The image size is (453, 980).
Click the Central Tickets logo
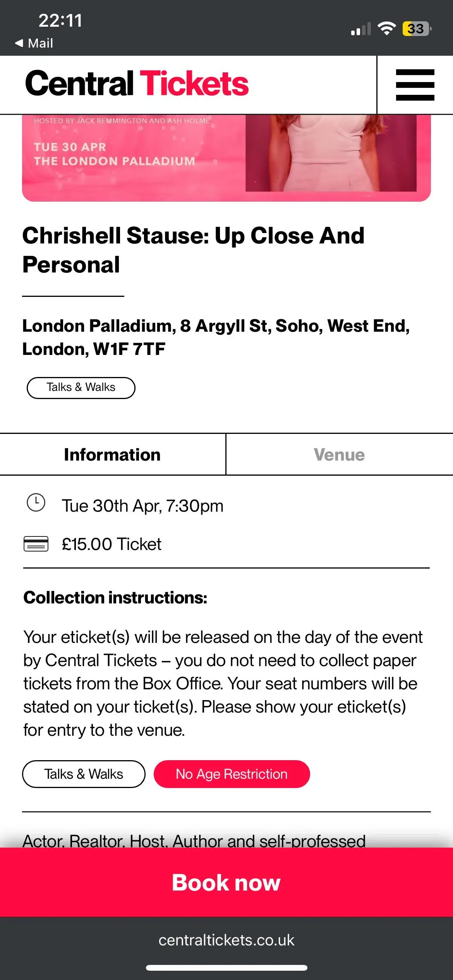click(136, 84)
